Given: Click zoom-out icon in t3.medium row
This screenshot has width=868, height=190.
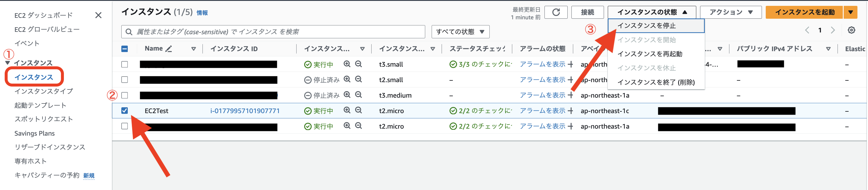Looking at the screenshot, I should pos(358,94).
